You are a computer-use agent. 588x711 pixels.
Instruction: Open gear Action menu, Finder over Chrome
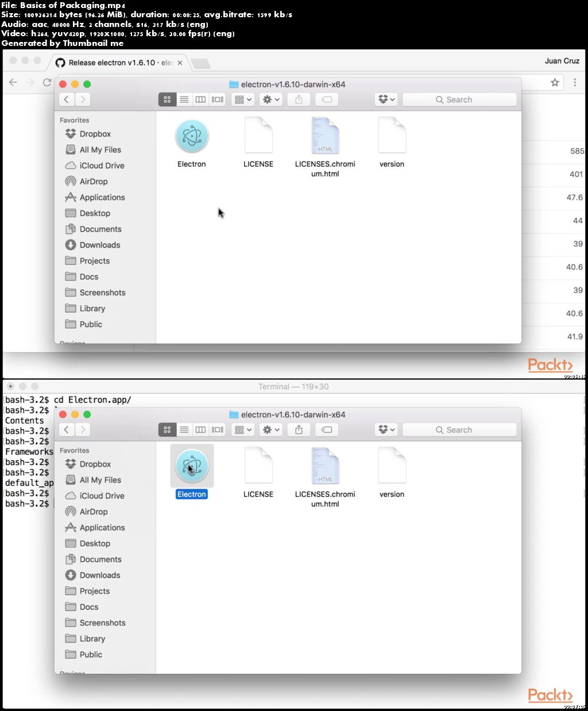270,99
